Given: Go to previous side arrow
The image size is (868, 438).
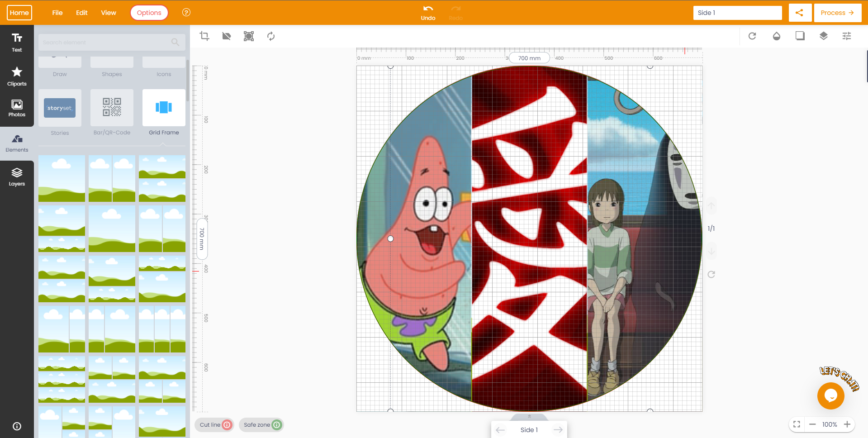Looking at the screenshot, I should tap(500, 430).
